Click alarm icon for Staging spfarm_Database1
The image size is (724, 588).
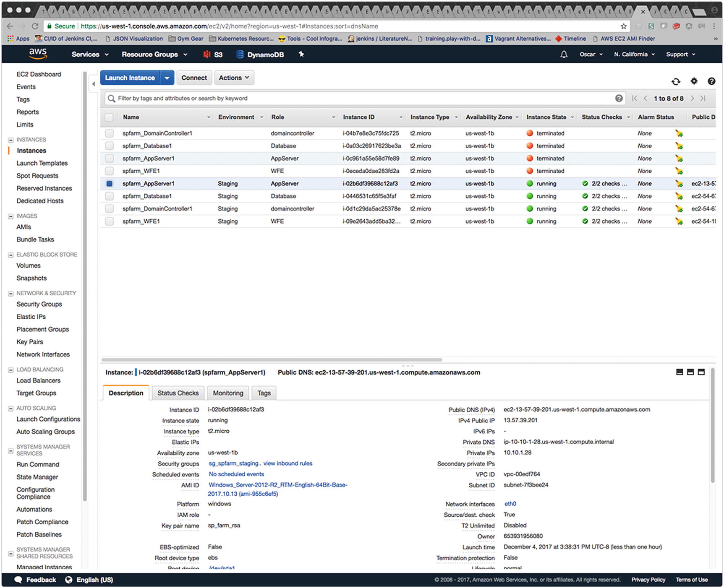(x=679, y=196)
